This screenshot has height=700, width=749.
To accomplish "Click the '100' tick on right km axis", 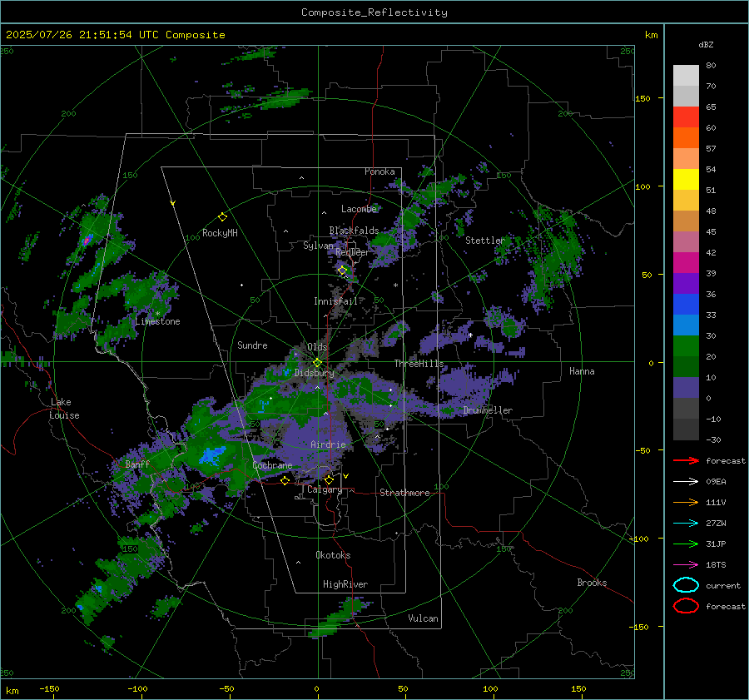I will tap(643, 186).
